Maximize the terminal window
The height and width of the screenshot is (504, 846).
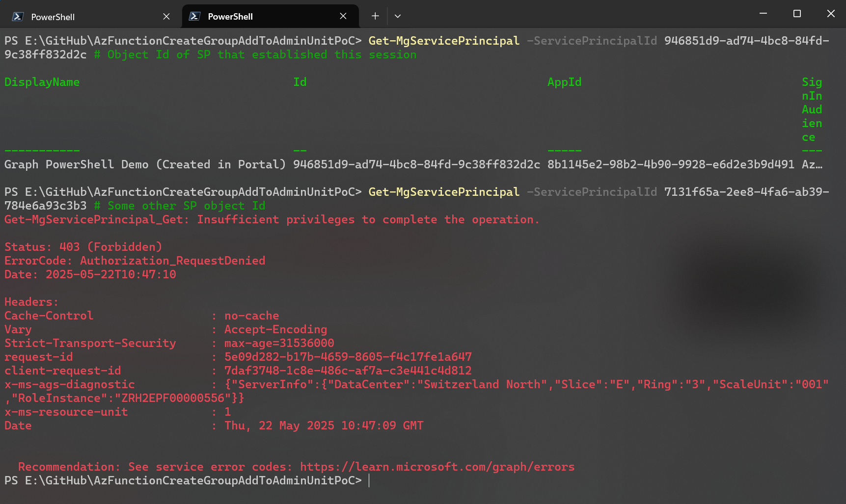point(797,14)
